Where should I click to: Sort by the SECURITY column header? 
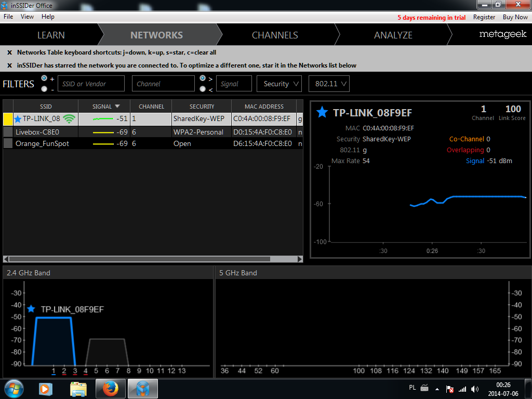pos(202,106)
